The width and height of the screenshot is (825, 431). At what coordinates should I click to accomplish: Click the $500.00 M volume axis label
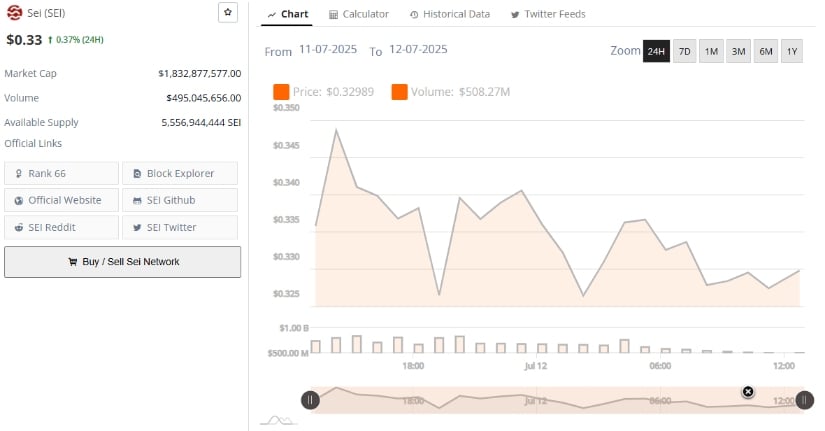pos(288,353)
